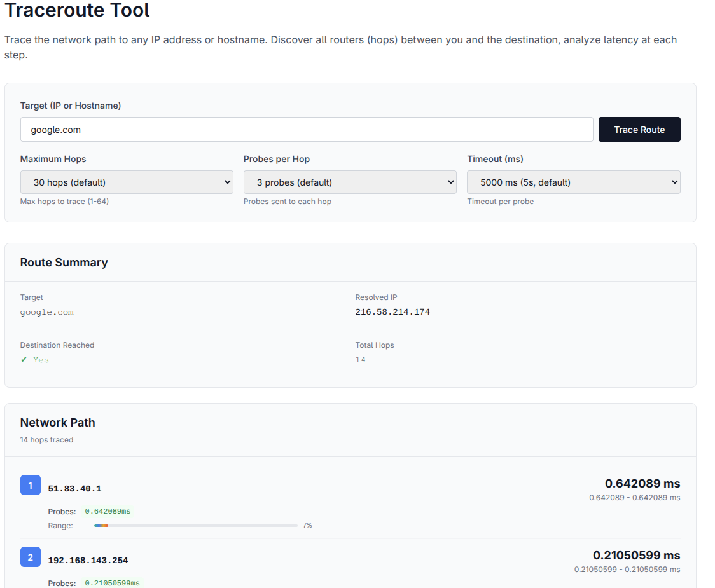715x588 pixels.
Task: Click the green checkmark next to Yes
Action: (x=24, y=360)
